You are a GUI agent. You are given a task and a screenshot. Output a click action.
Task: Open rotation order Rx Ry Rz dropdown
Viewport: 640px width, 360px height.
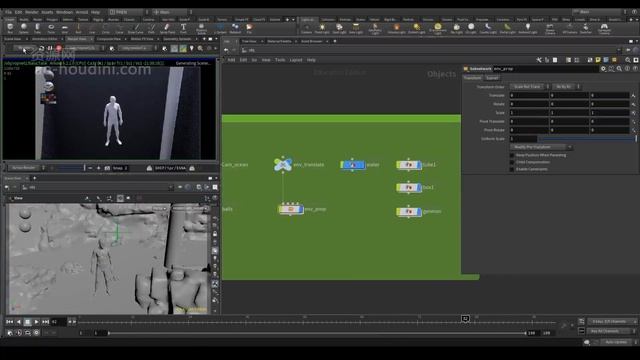pos(567,87)
